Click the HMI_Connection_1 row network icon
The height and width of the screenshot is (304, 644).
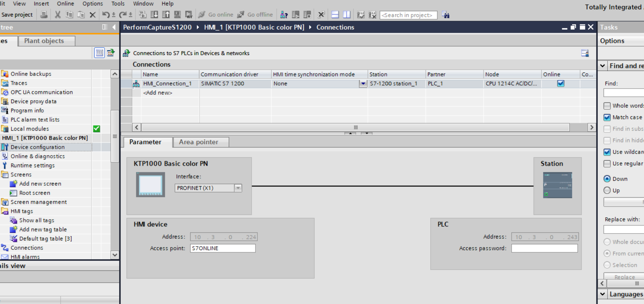point(136,84)
